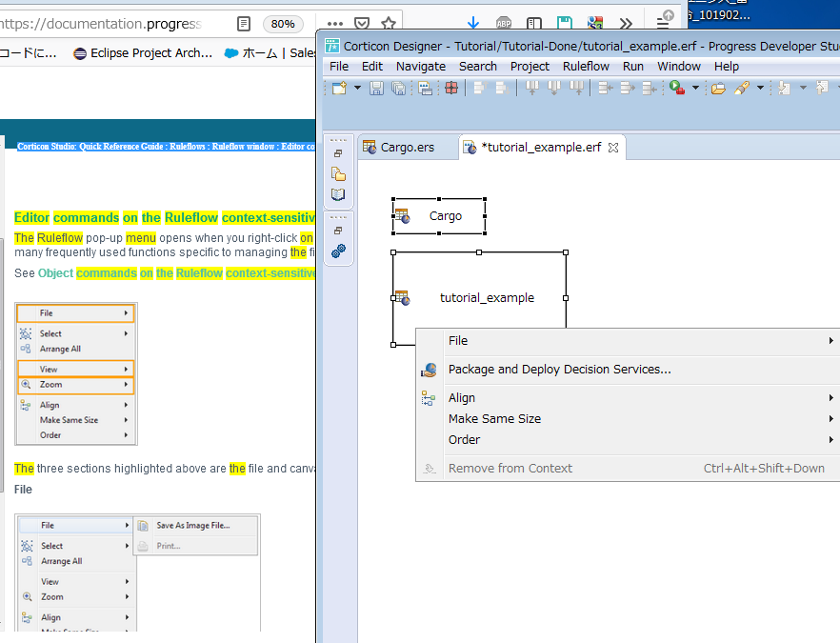Viewport: 840px width, 643px height.
Task: Click the red grid toolbar icon
Action: pyautogui.click(x=451, y=88)
